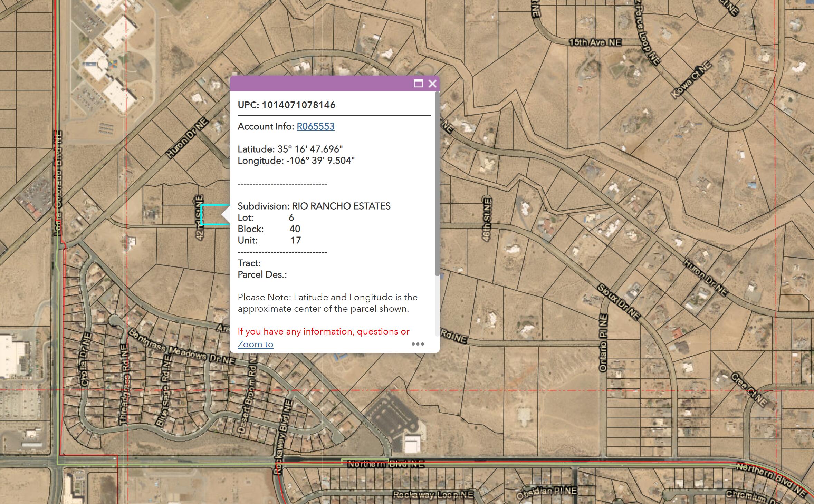Close the parcel info popup
This screenshot has width=814, height=504.
(432, 84)
